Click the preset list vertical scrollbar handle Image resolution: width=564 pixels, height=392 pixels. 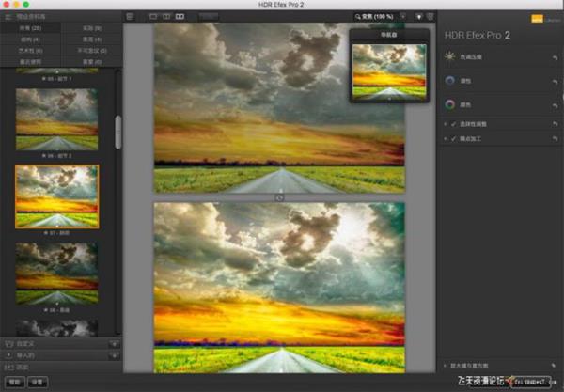coord(117,132)
